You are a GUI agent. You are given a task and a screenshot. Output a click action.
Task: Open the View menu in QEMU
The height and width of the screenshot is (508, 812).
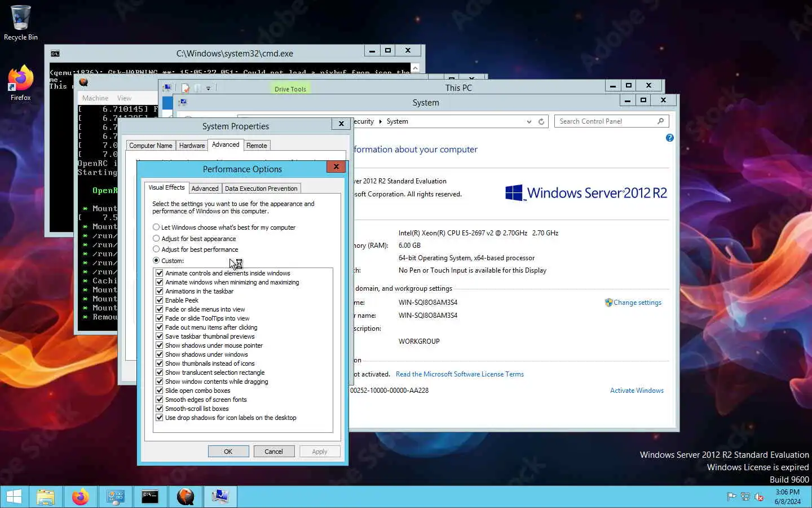(124, 98)
